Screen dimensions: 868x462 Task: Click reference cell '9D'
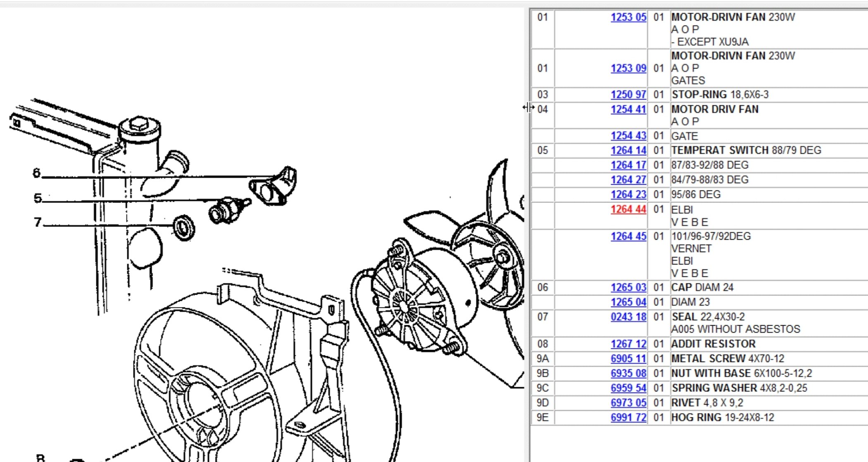[x=542, y=403]
